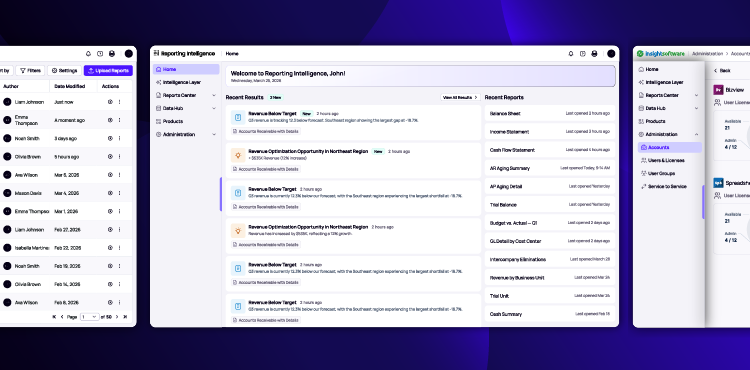Go to next page in table pagination
Viewport: 750px width, 370px height.
117,317
